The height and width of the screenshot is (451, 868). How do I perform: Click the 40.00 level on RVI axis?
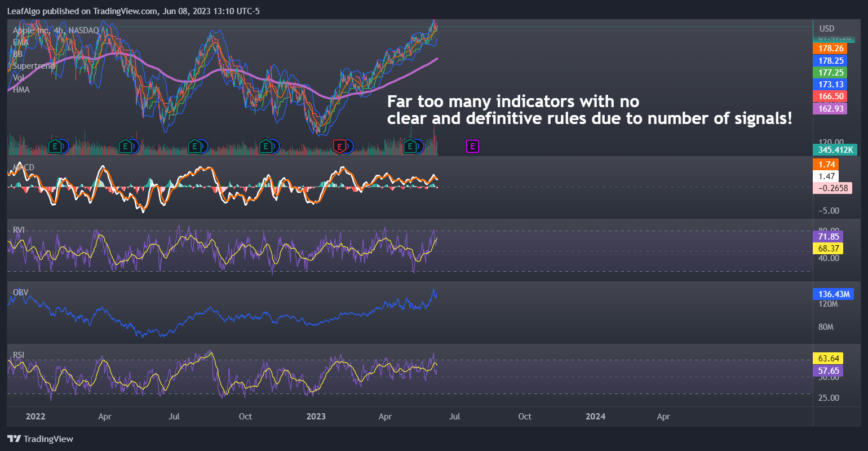coord(829,258)
